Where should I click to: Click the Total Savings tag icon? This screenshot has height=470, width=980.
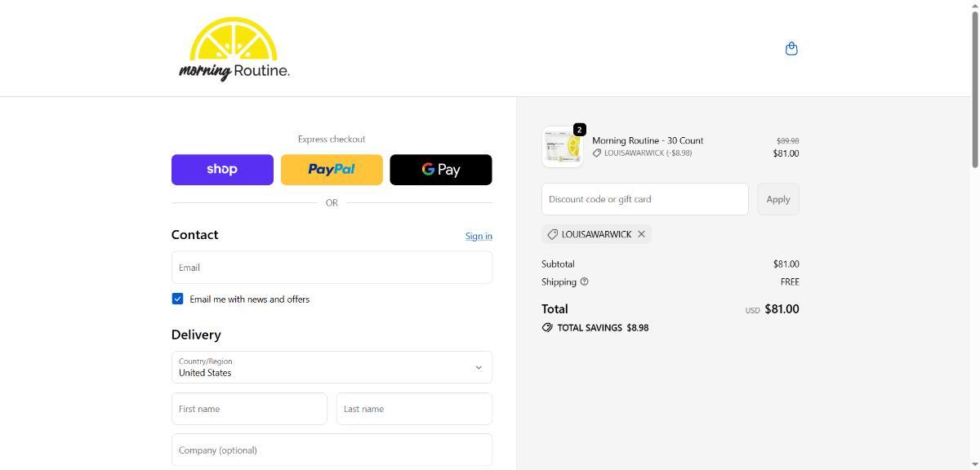coord(547,327)
